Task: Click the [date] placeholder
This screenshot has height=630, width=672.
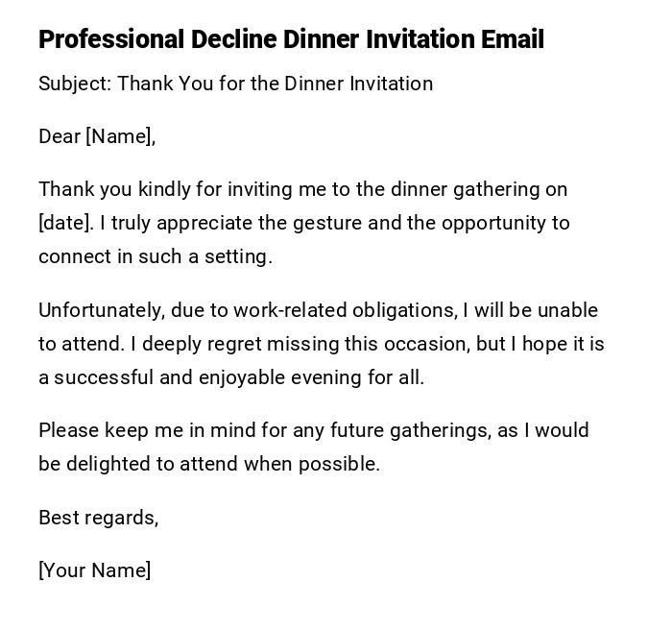Action: click(65, 223)
